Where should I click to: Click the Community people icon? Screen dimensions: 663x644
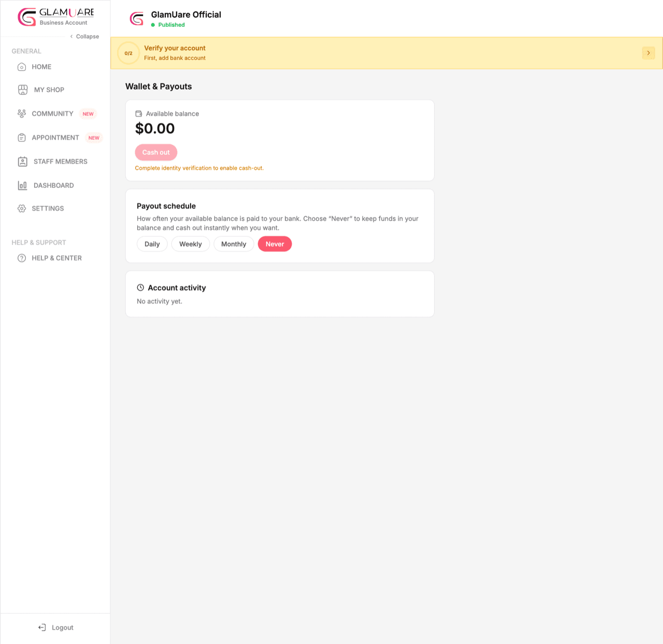click(x=22, y=113)
